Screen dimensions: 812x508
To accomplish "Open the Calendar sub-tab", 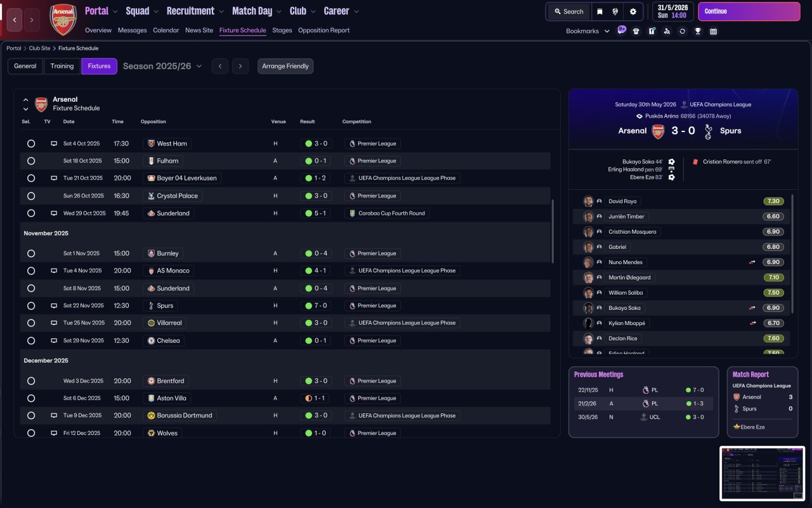I will tap(166, 30).
